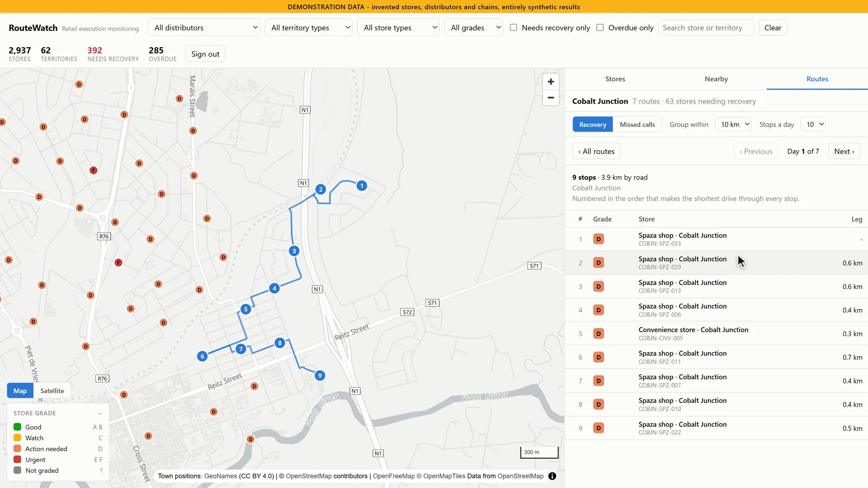Select route stop marker 9 on map

pos(320,375)
